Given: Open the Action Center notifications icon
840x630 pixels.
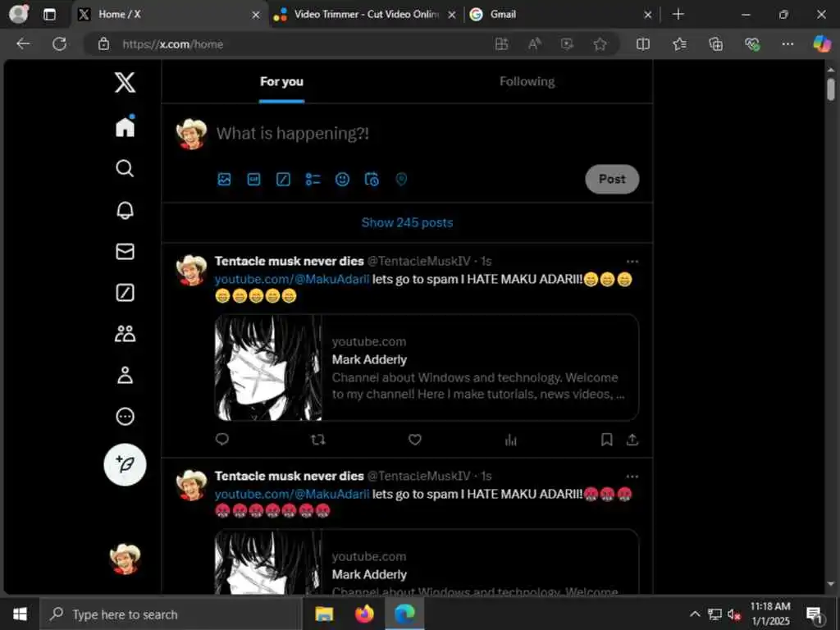Looking at the screenshot, I should pyautogui.click(x=815, y=614).
